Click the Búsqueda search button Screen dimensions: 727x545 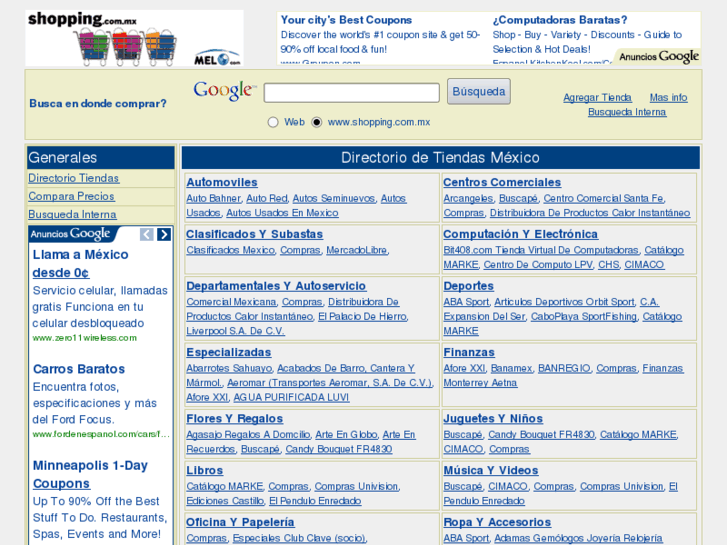pyautogui.click(x=478, y=91)
